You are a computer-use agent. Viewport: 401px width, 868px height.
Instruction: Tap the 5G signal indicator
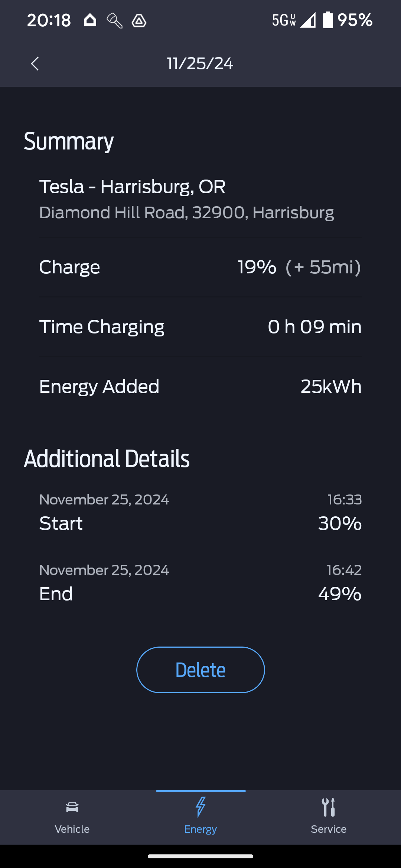(x=284, y=20)
